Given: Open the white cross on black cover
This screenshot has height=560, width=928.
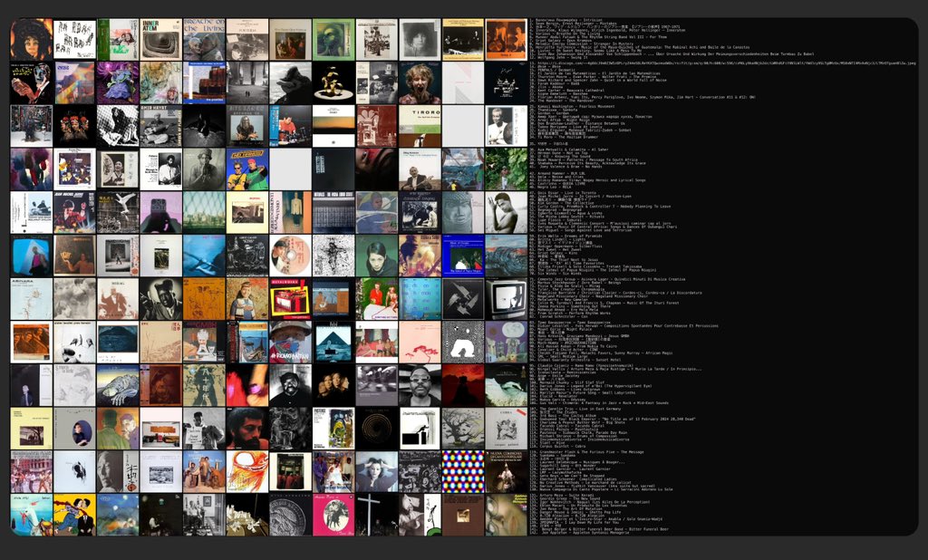Looking at the screenshot, I should tap(377, 515).
